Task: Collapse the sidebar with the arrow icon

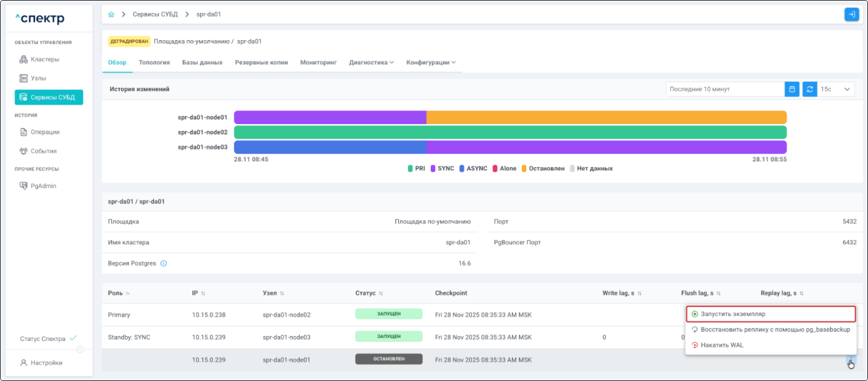Action: (80, 350)
